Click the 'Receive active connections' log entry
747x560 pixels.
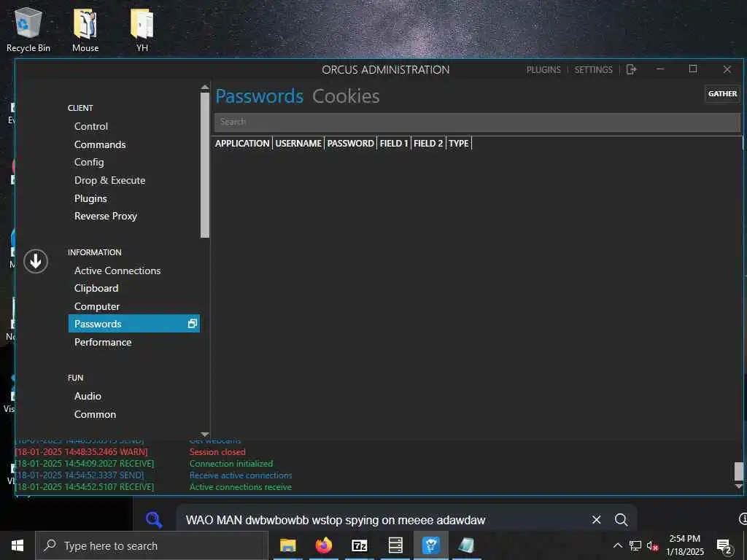[241, 475]
